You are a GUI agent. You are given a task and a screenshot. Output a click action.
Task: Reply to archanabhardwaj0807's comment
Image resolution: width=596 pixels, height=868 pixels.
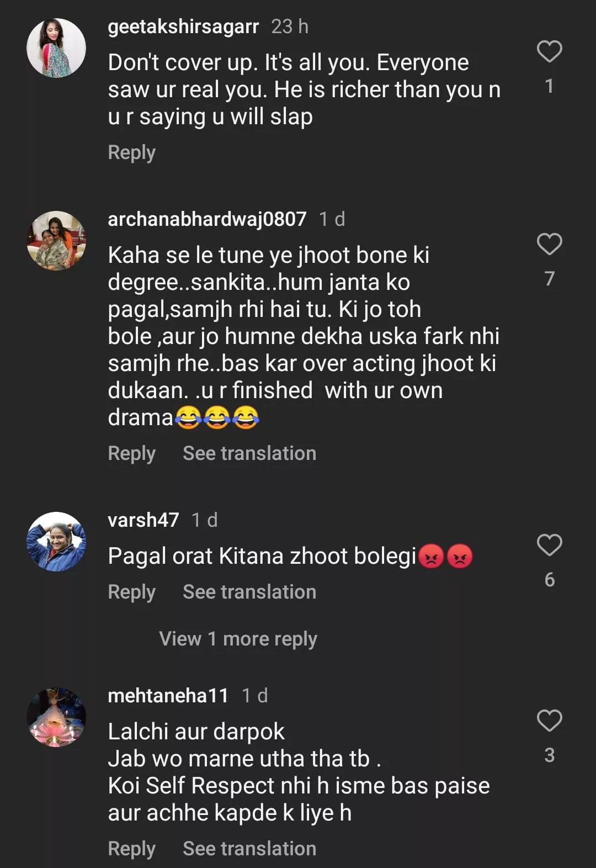pos(131,453)
